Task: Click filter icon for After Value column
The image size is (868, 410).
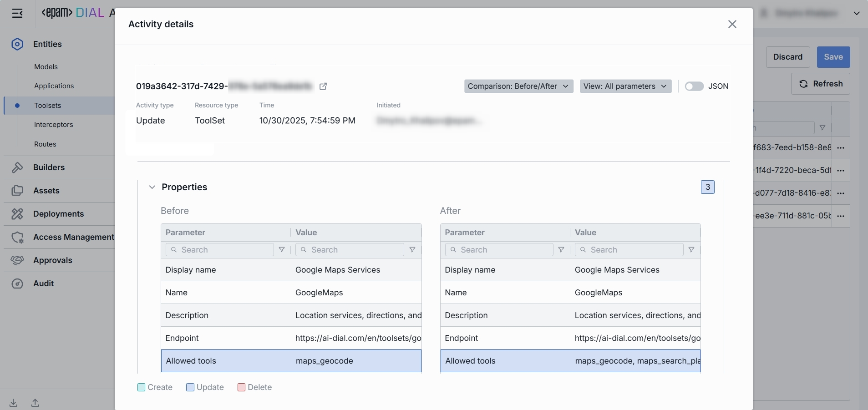Action: coord(691,250)
